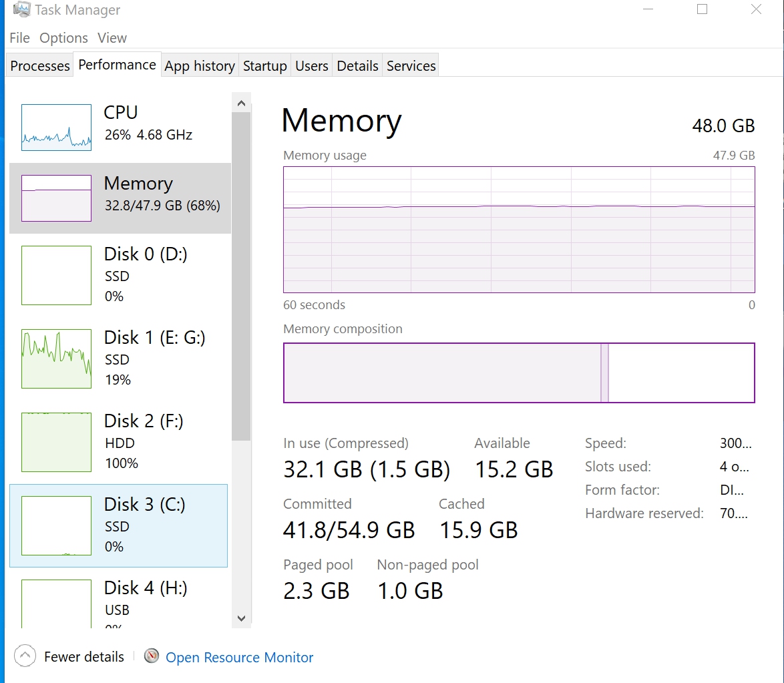Click the Paged pool value '2.3 GB'
This screenshot has height=683, width=784.
316,591
